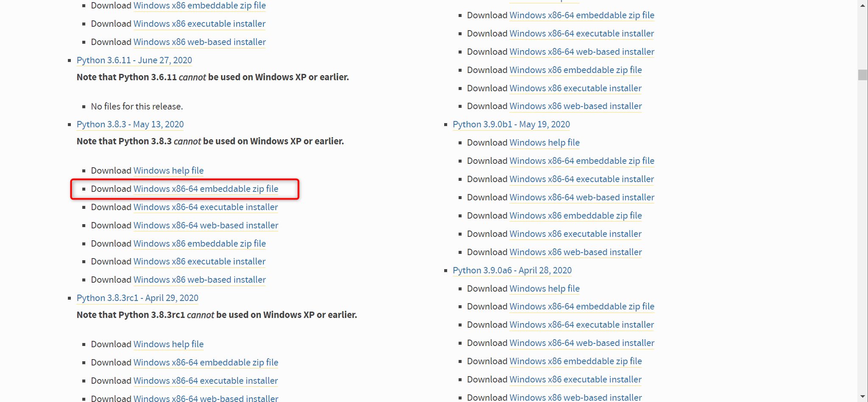Screen dimensions: 868x402
Task: Click x86 embeddable zip file link in section above Python 3.9.0b1
Action: 576,70
